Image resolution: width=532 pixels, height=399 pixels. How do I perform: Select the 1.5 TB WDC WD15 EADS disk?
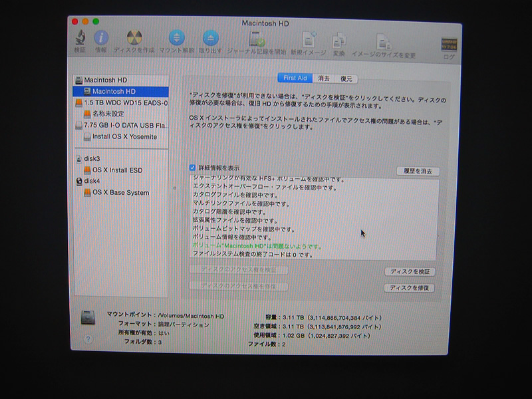pyautogui.click(x=121, y=103)
